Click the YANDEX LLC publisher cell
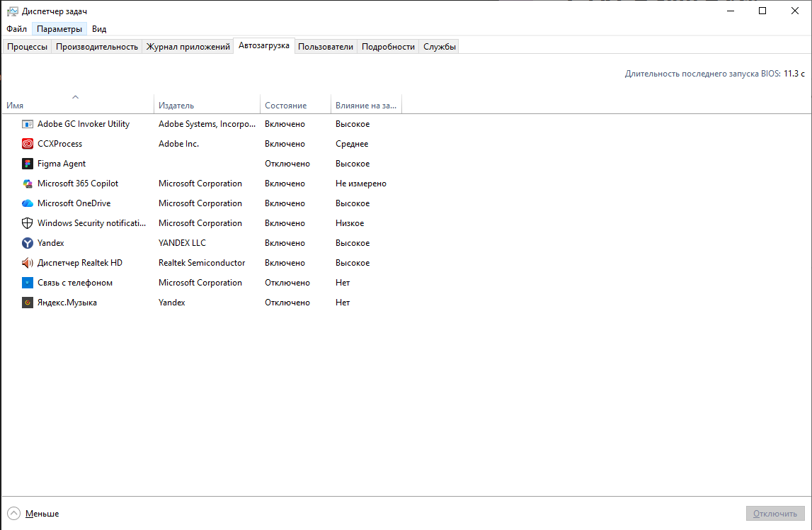The width and height of the screenshot is (812, 530). 182,243
